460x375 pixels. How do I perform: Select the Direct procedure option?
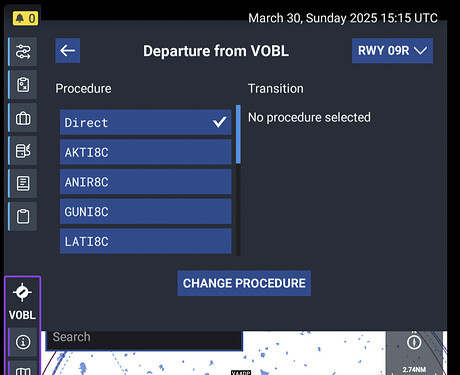click(x=146, y=122)
